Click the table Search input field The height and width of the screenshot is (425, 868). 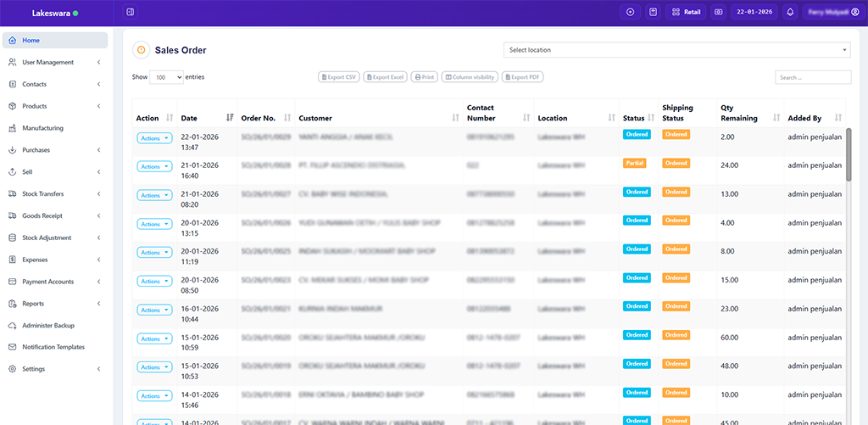(x=812, y=77)
